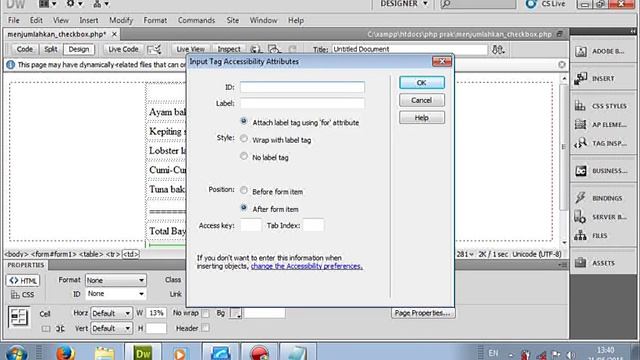Click Cancel in the accessibility dialog
Image resolution: width=640 pixels, height=360 pixels.
[x=422, y=100]
